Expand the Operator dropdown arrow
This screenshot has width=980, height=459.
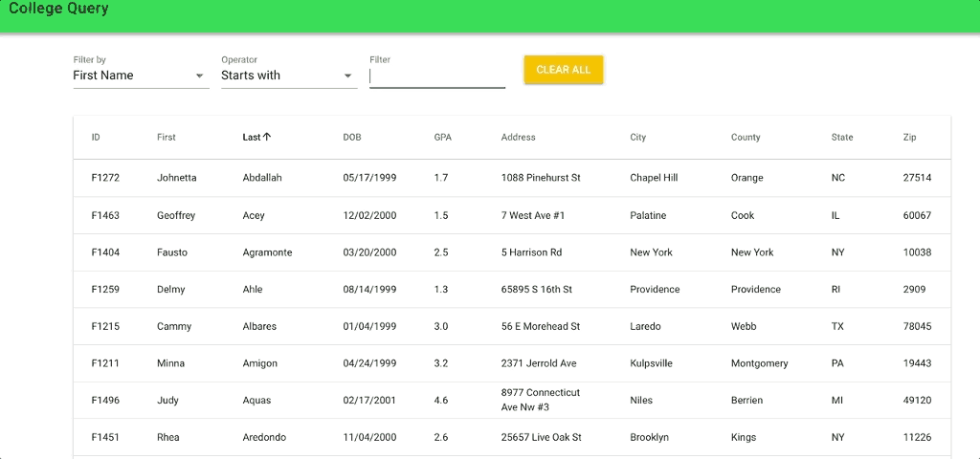[347, 76]
